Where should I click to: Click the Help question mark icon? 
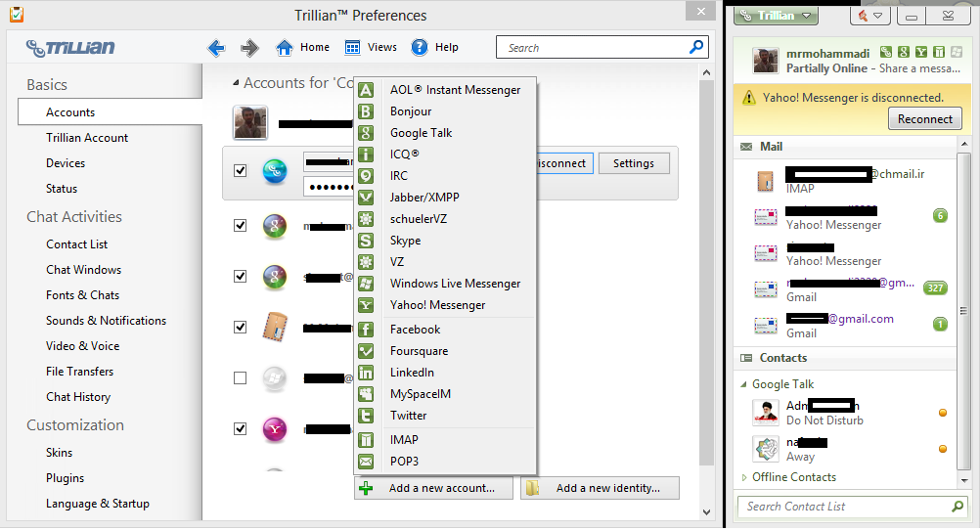click(420, 48)
